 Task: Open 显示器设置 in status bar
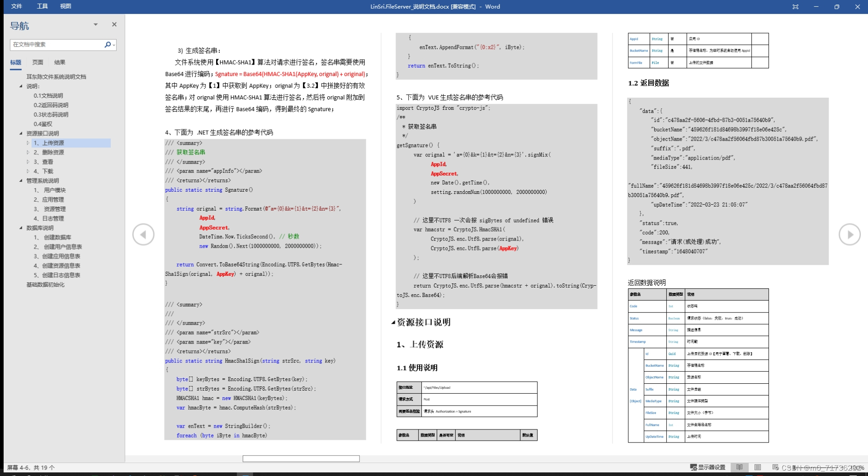[x=708, y=467]
